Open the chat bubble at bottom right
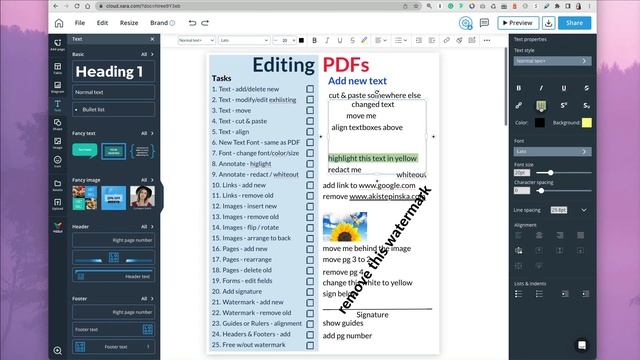Image resolution: width=640 pixels, height=360 pixels. (582, 345)
